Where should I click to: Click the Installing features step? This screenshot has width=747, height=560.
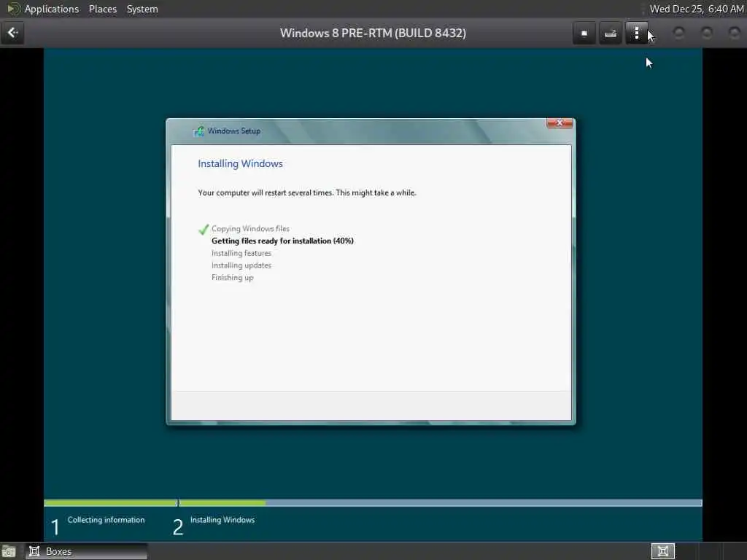coord(241,253)
